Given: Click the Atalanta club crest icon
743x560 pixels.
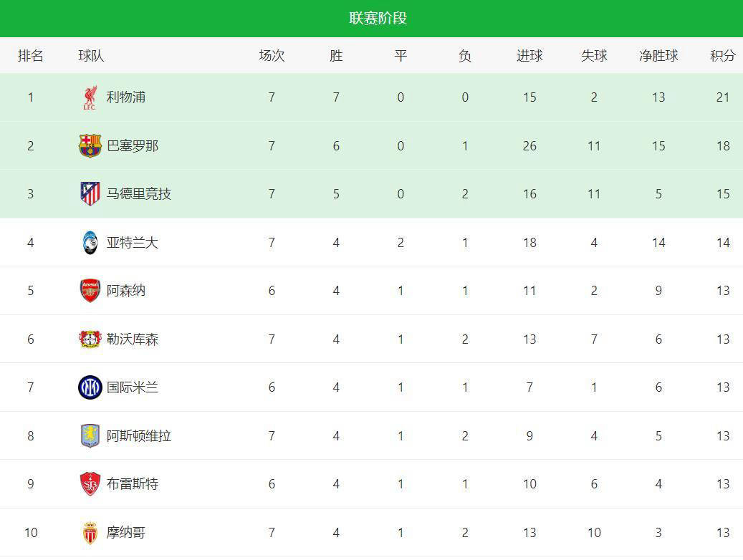Looking at the screenshot, I should pos(90,243).
